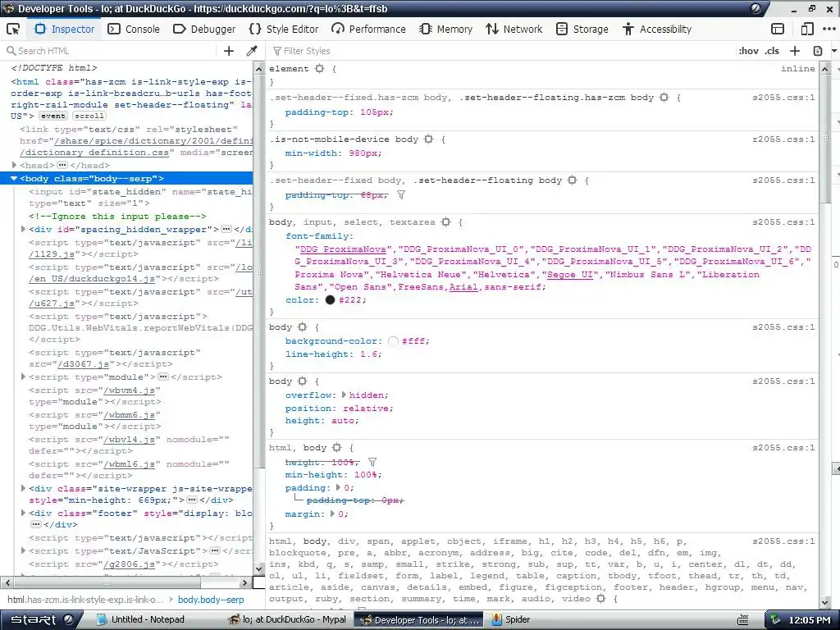Switch to the Inspector tab
This screenshot has width=840, height=630.
point(64,29)
